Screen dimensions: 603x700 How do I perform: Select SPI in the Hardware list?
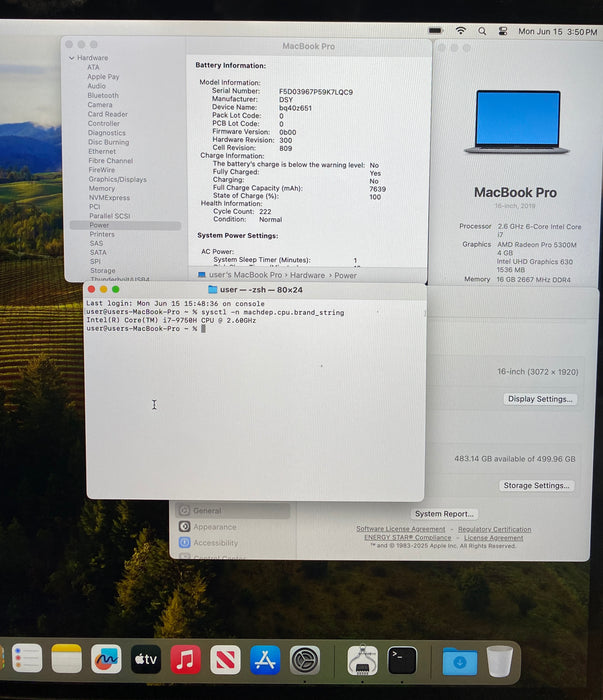96,261
